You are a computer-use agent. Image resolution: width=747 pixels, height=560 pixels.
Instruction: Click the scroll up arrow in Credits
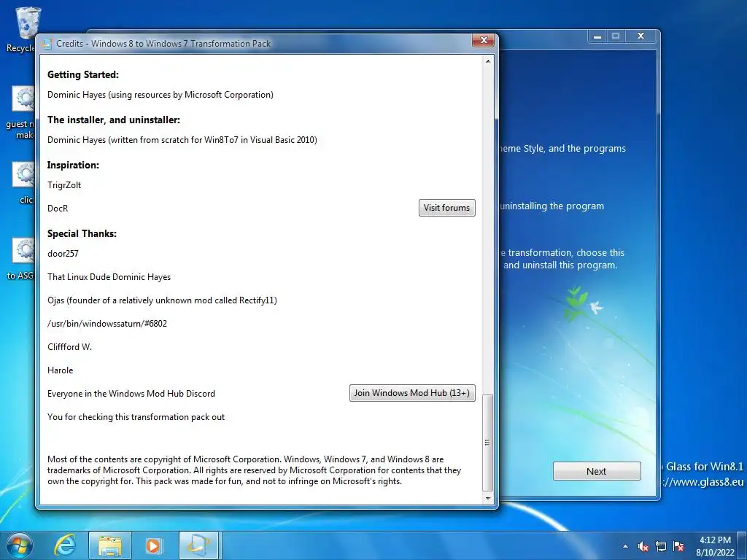pos(488,61)
